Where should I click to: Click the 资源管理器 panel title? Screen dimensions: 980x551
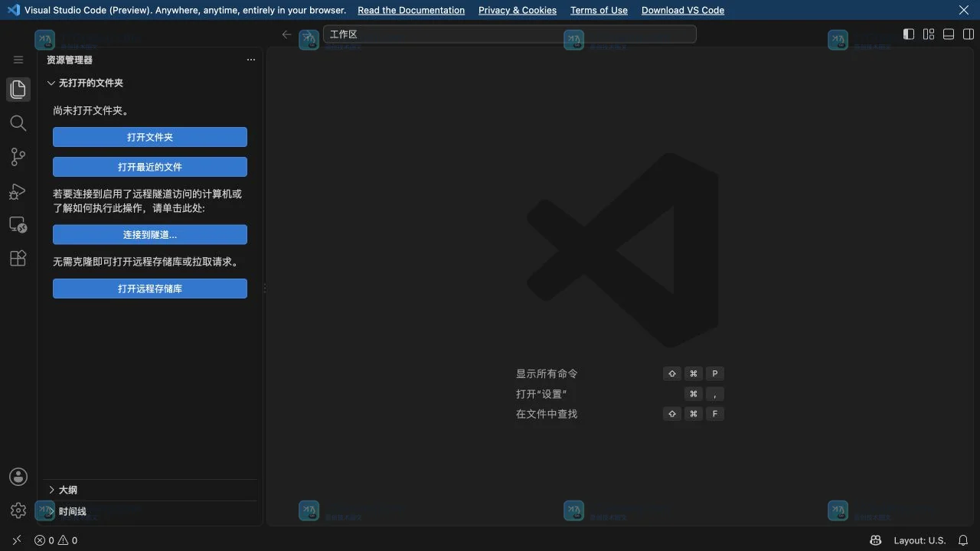pyautogui.click(x=70, y=60)
